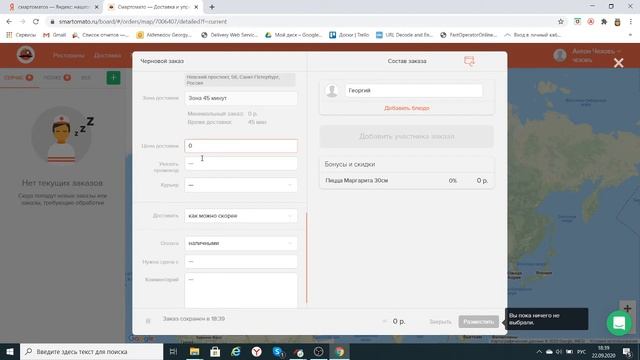Image resolution: width=640 pixels, height=360 pixels.
Task: Open Skype from the taskbar
Action: [x=278, y=351]
